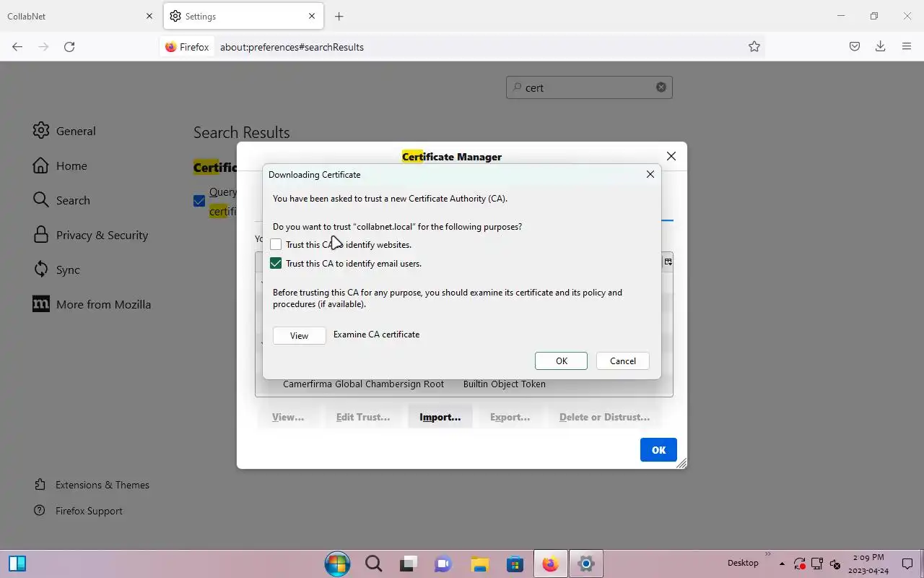The image size is (924, 578).
Task: Expand the Desktop toolbar chevron
Action: coord(768,555)
